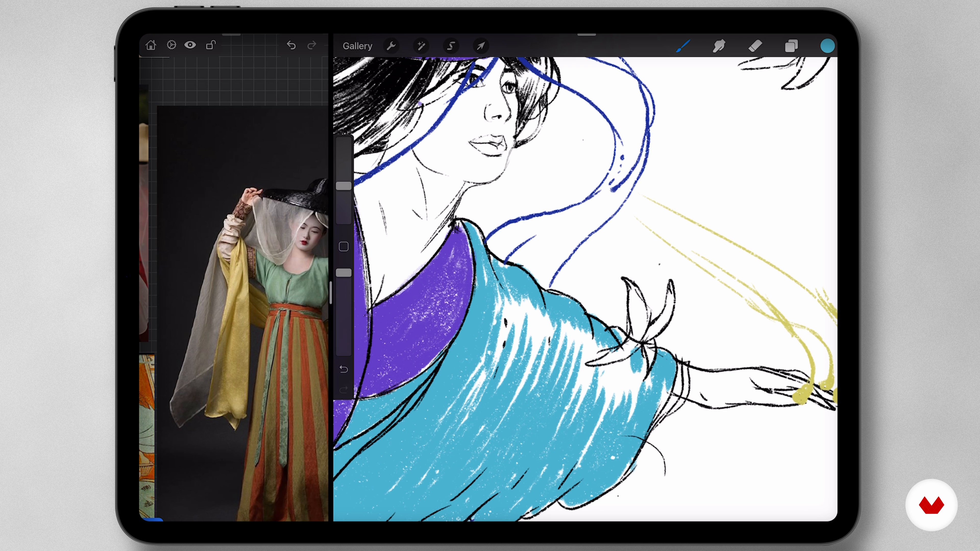This screenshot has width=980, height=551.
Task: Activate the Selection S tool
Action: tap(451, 46)
